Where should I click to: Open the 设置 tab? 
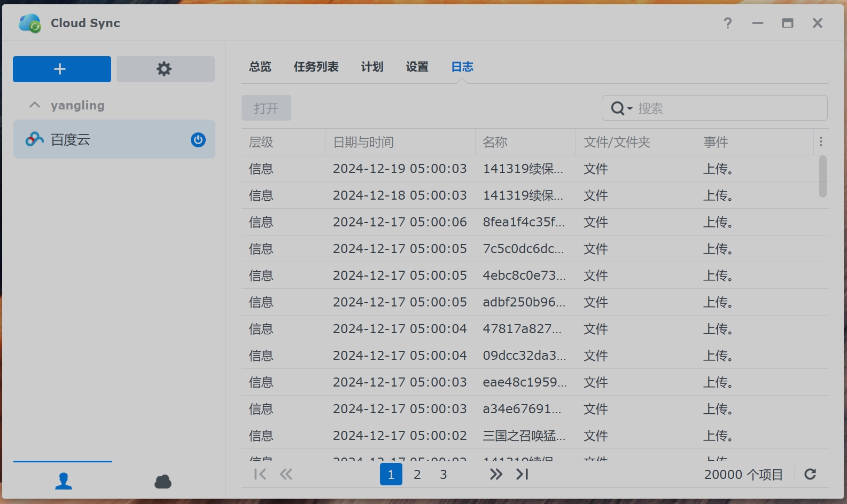pos(417,67)
